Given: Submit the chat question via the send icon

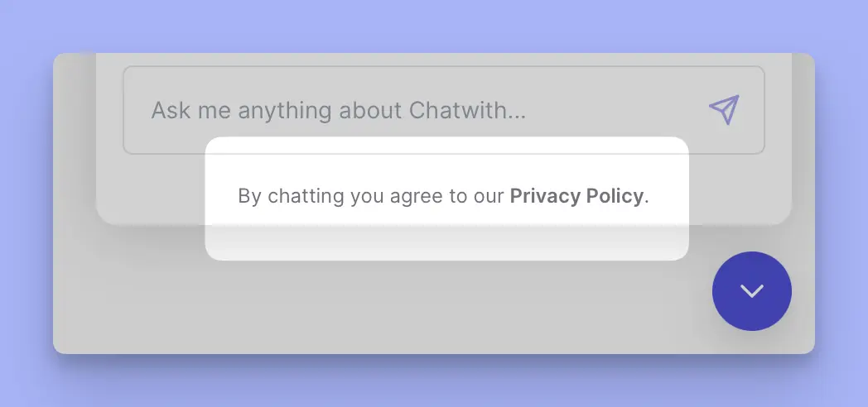Looking at the screenshot, I should pyautogui.click(x=724, y=110).
